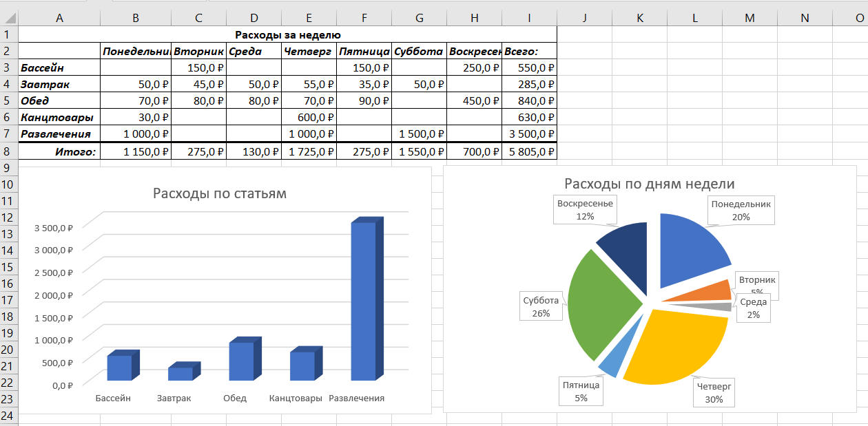The image size is (868, 426).
Task: Select the 'Обед' bar in column chart
Action: pos(245,359)
